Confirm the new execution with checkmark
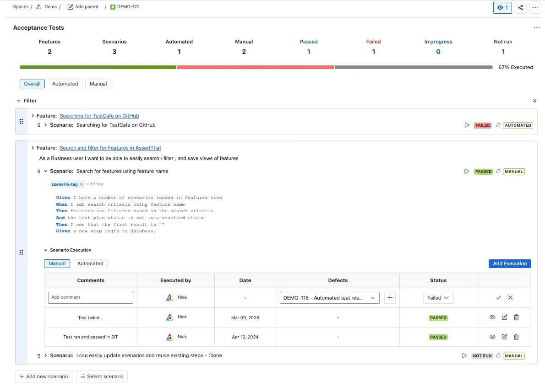 click(x=498, y=298)
